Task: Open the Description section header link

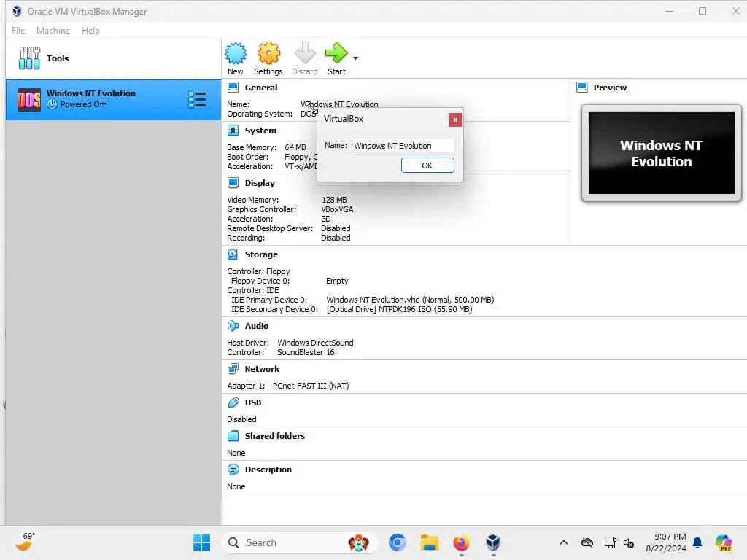Action: point(268,470)
